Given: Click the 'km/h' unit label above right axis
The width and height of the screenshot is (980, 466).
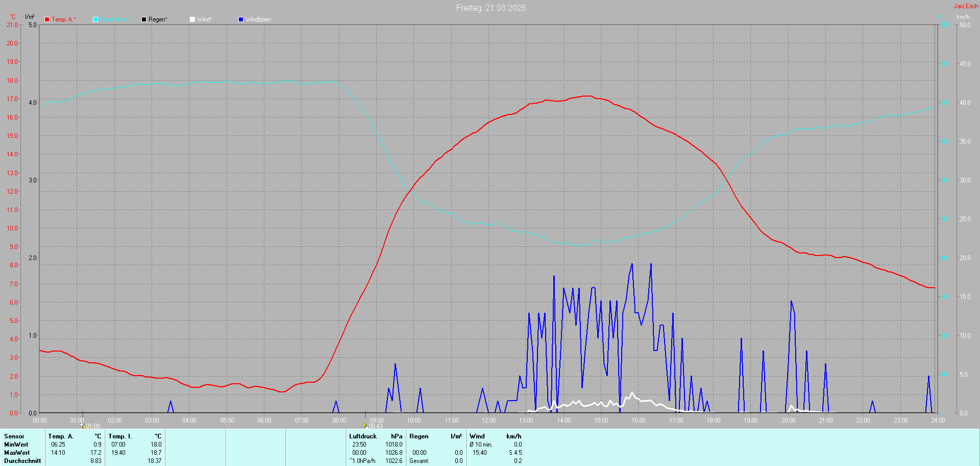Looking at the screenshot, I should pyautogui.click(x=963, y=17).
